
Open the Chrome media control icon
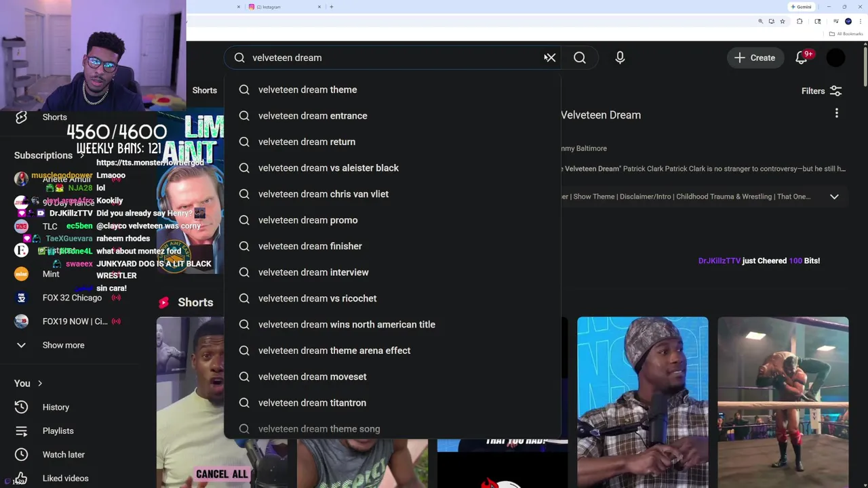835,22
